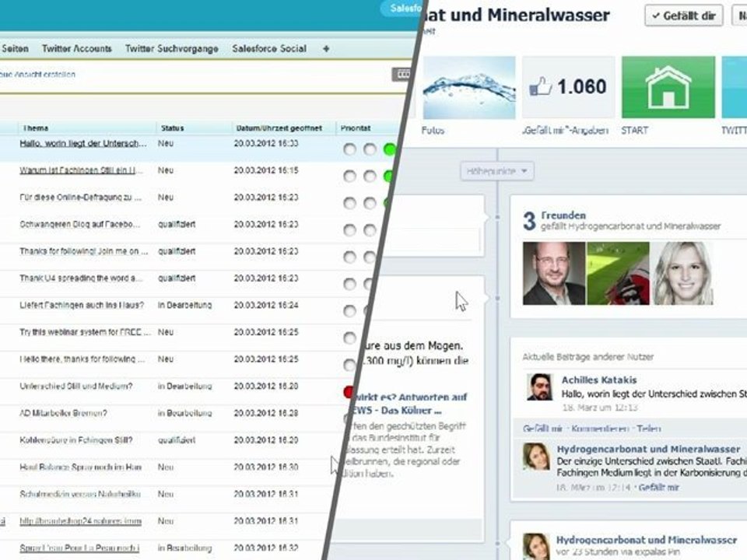Click Achilles Katakis avatar picture
Image resolution: width=747 pixels, height=560 pixels.
pyautogui.click(x=540, y=387)
